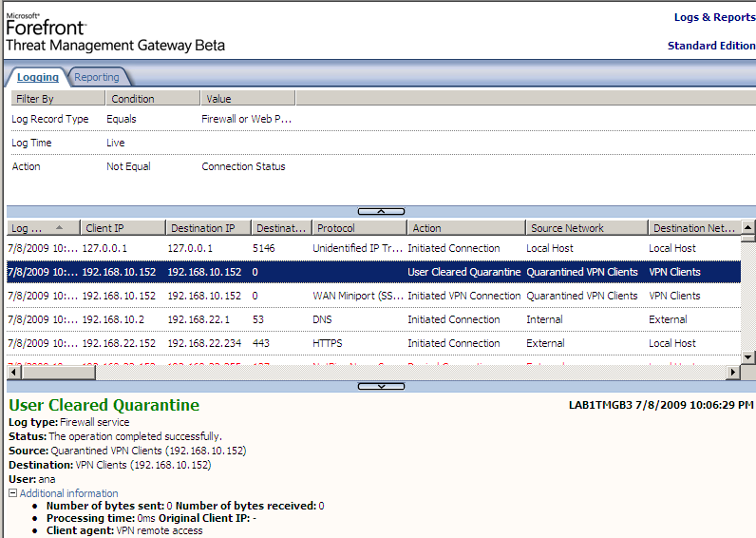Click the 192.168.22.234 destination IP cell
The width and height of the screenshot is (756, 538).
coord(204,343)
